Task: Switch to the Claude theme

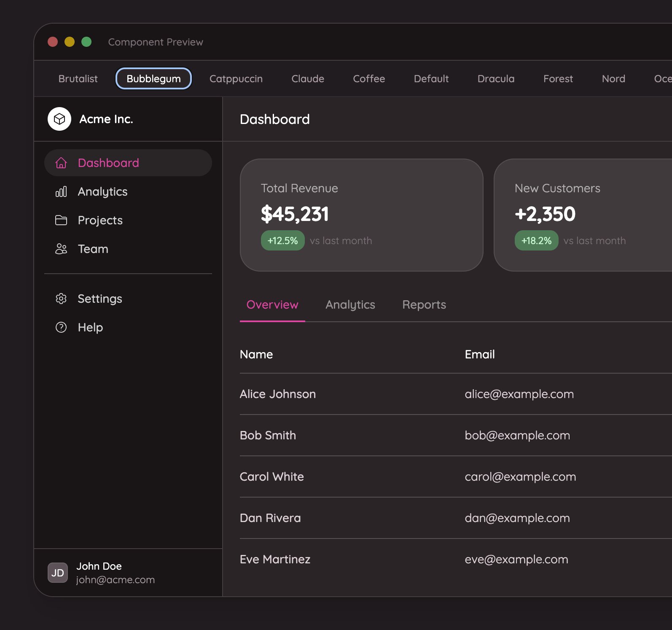Action: click(x=308, y=78)
